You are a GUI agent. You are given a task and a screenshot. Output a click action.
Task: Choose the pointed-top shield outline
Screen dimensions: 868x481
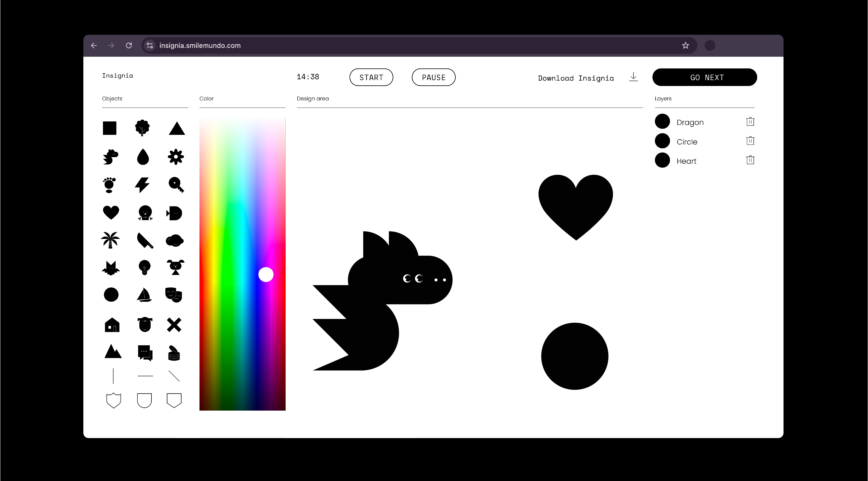[x=114, y=401]
